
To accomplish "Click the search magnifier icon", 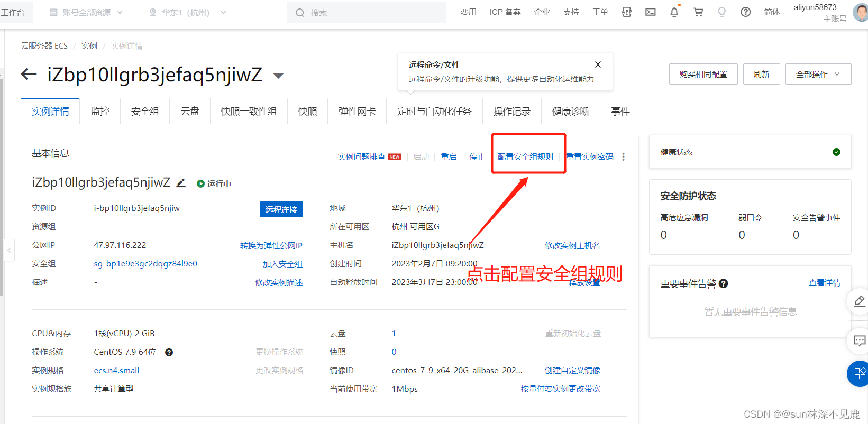I will click(300, 13).
